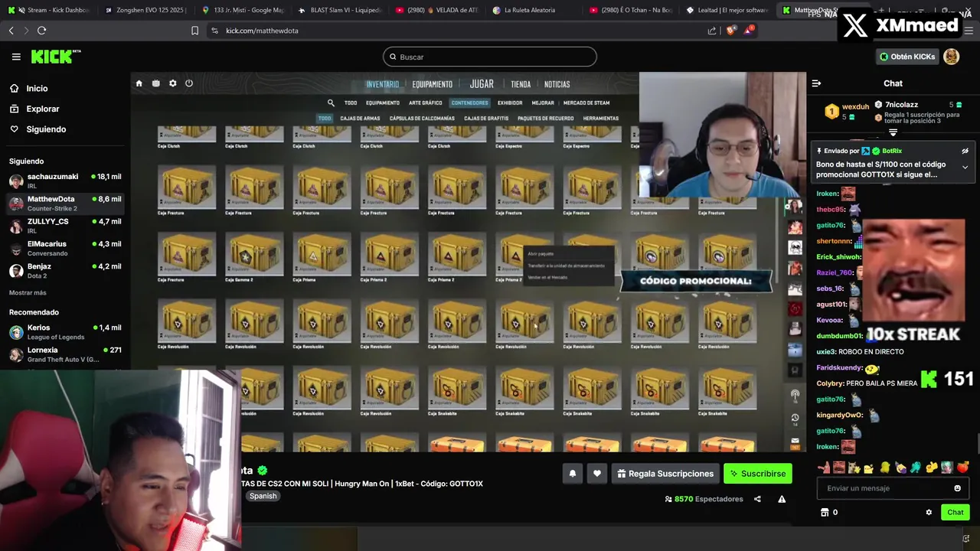Switch to JUGAR game tab
Screen dimensions: 980x551
pos(482,84)
